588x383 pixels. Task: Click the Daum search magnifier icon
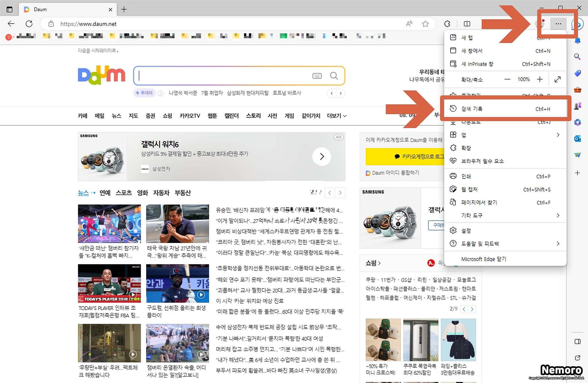pyautogui.click(x=334, y=76)
